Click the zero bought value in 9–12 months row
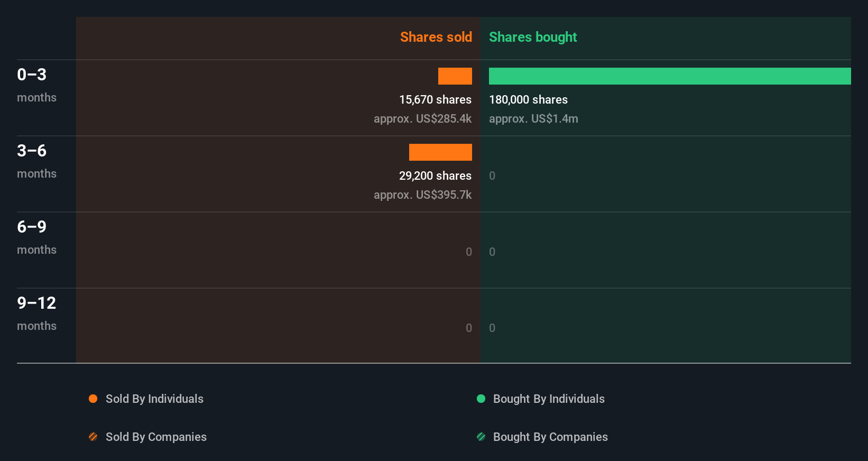This screenshot has height=461, width=868. (x=492, y=328)
